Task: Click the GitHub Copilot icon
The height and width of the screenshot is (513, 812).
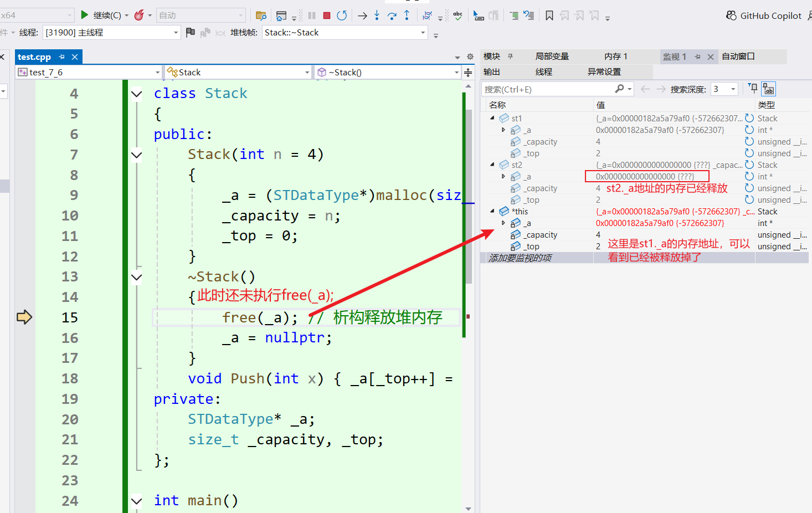Action: 732,16
